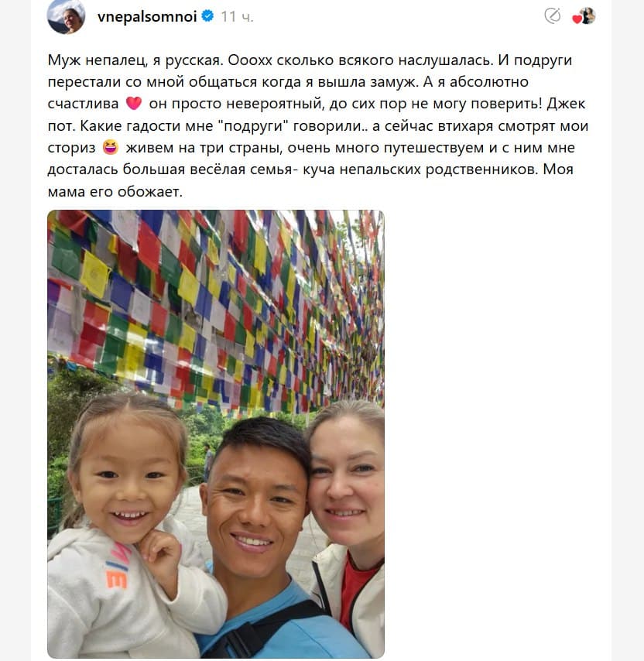The image size is (644, 661).
Task: Click the blue verified badge
Action: click(207, 16)
